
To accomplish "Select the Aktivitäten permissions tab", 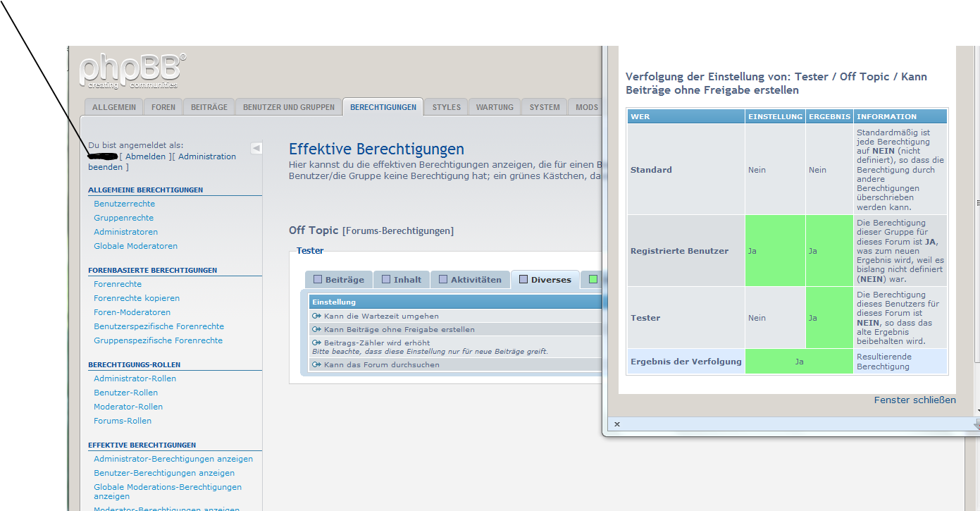I will point(470,280).
